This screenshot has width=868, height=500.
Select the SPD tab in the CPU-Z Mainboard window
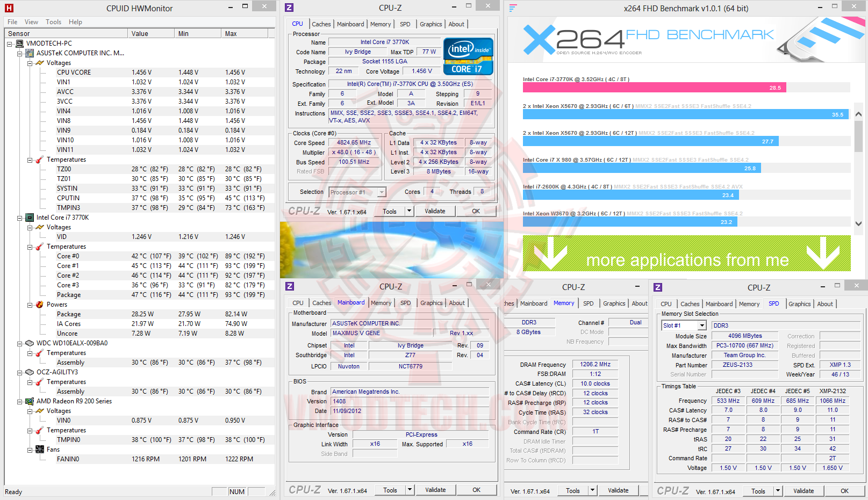[406, 303]
